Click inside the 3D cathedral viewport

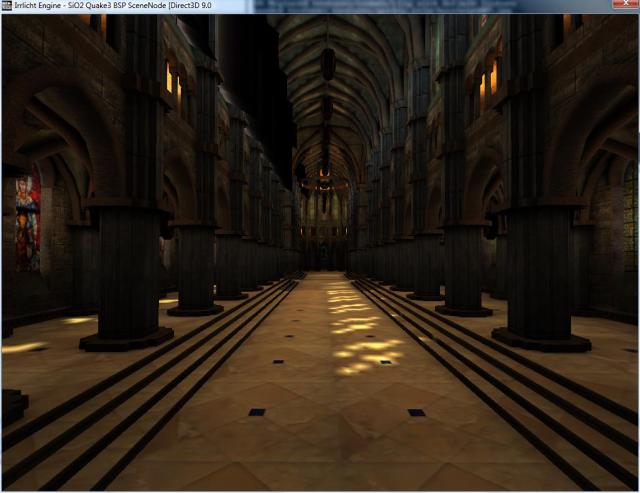[x=320, y=252]
